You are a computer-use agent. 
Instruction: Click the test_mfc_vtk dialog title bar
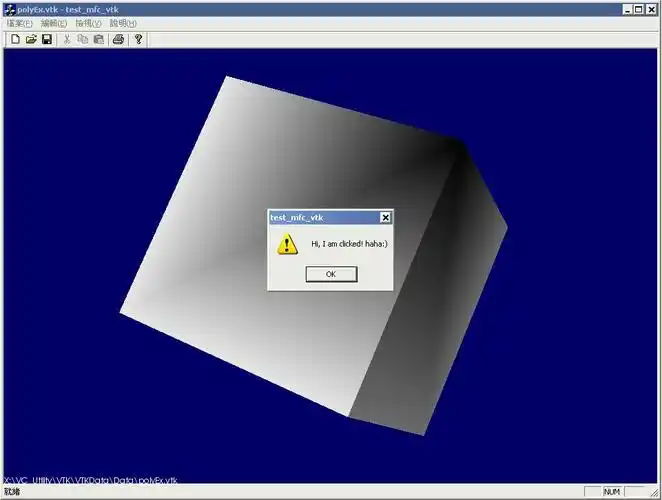point(320,217)
